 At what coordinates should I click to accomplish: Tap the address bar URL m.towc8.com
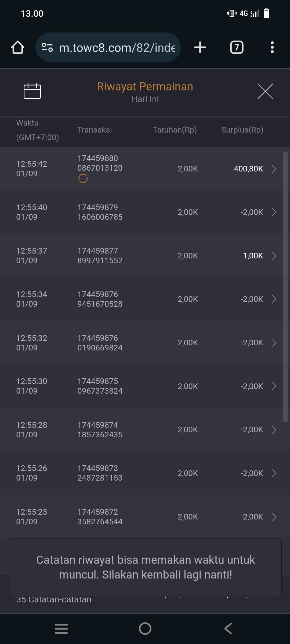pos(117,47)
